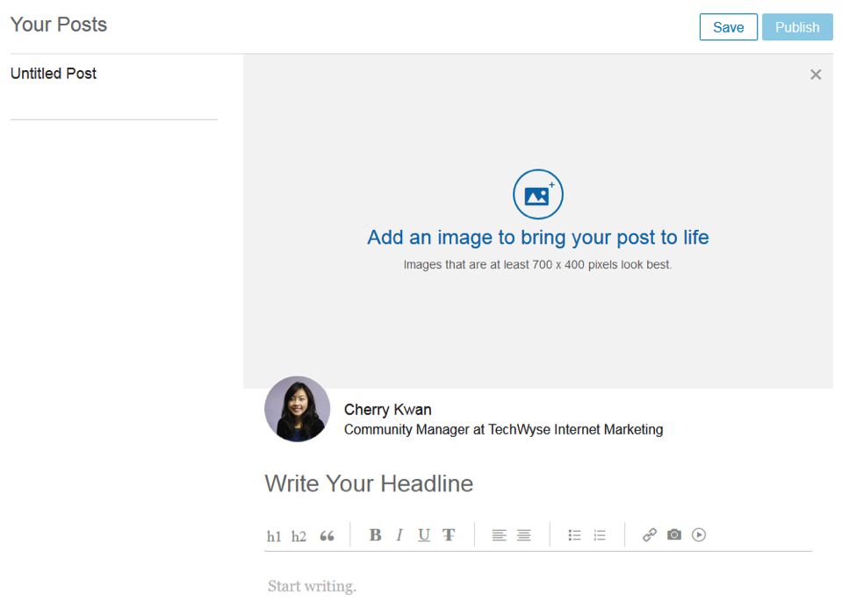Screen dimensions: 856x616
Task: Apply heading 2 style with h2
Action: [x=299, y=536]
